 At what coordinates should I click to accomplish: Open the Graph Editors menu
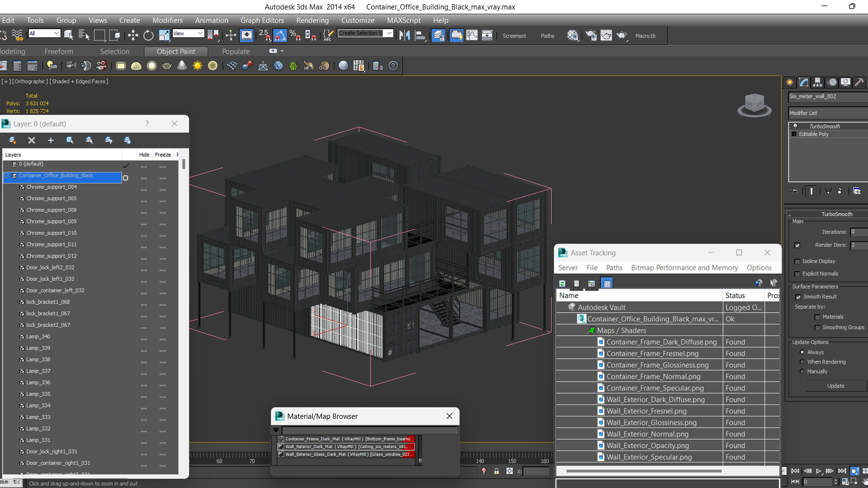pos(262,20)
